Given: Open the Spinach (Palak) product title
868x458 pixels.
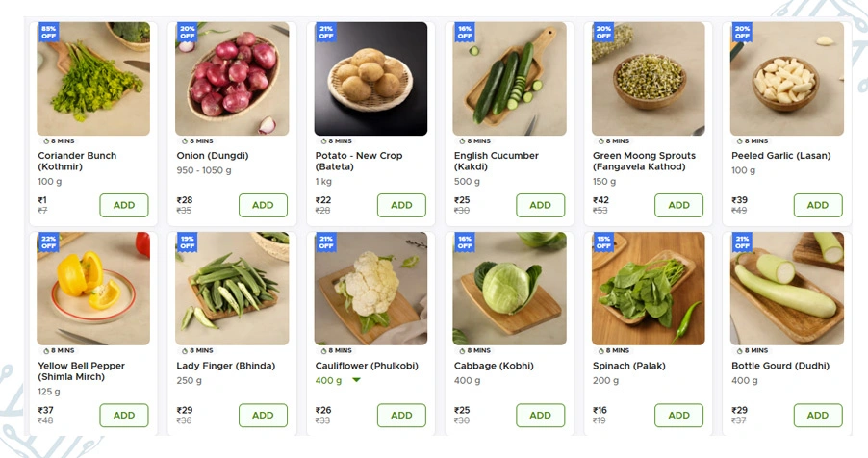Looking at the screenshot, I should (628, 366).
